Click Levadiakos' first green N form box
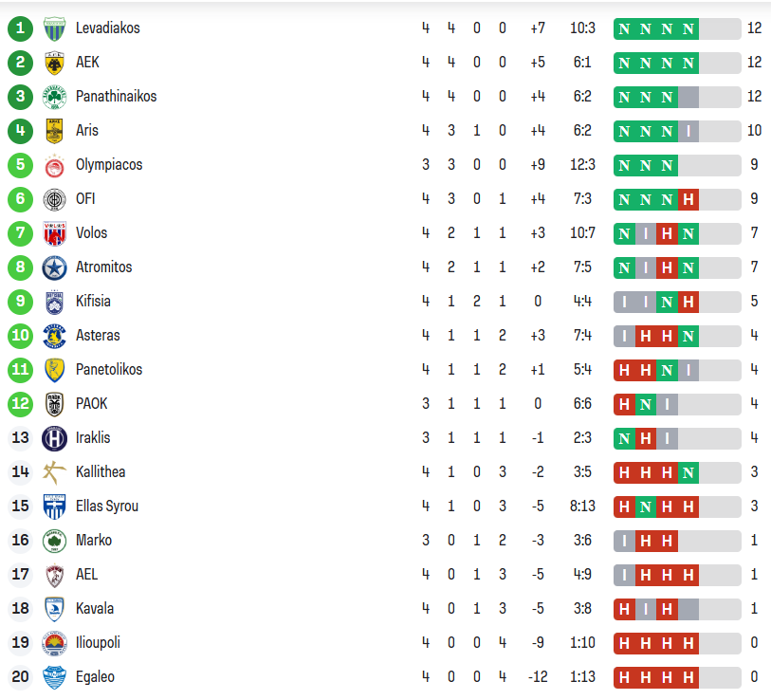The height and width of the screenshot is (700, 771). coord(624,28)
